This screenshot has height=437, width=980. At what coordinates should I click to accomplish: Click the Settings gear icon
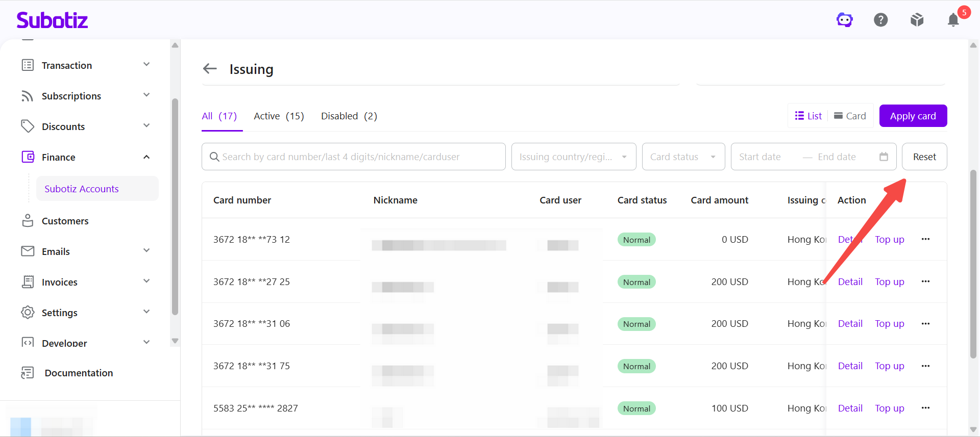tap(28, 313)
